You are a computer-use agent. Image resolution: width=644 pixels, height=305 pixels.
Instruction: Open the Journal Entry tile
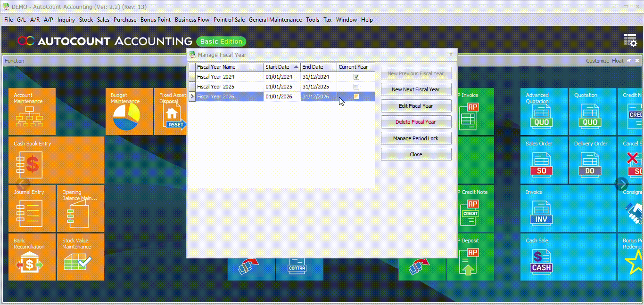point(32,209)
